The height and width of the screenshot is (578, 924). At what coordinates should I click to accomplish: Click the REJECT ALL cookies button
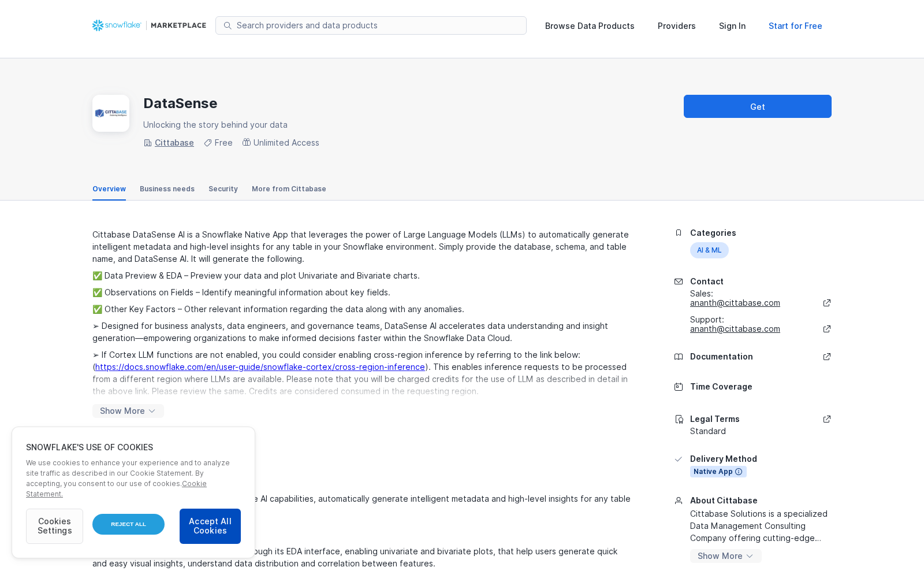[128, 524]
